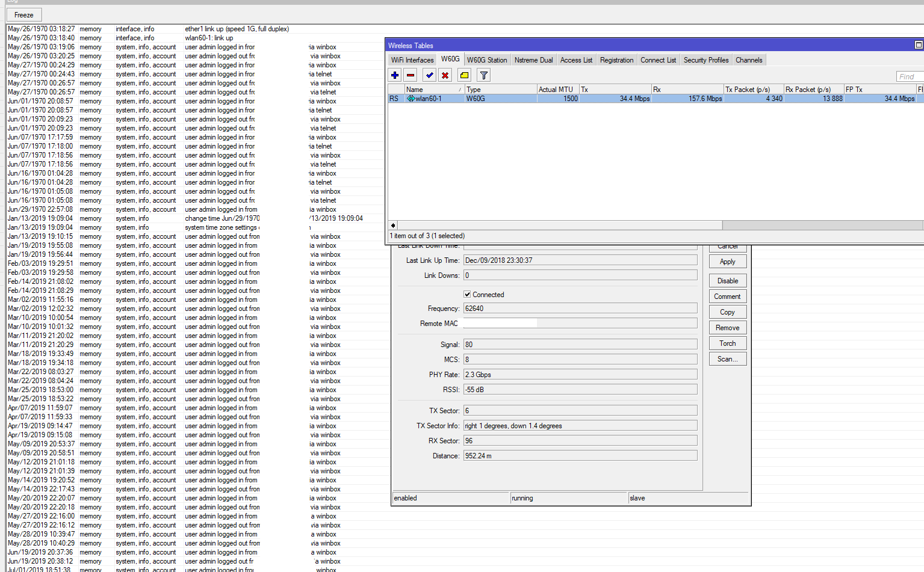Click the Signal field showing 80
This screenshot has height=572, width=924.
coord(580,345)
